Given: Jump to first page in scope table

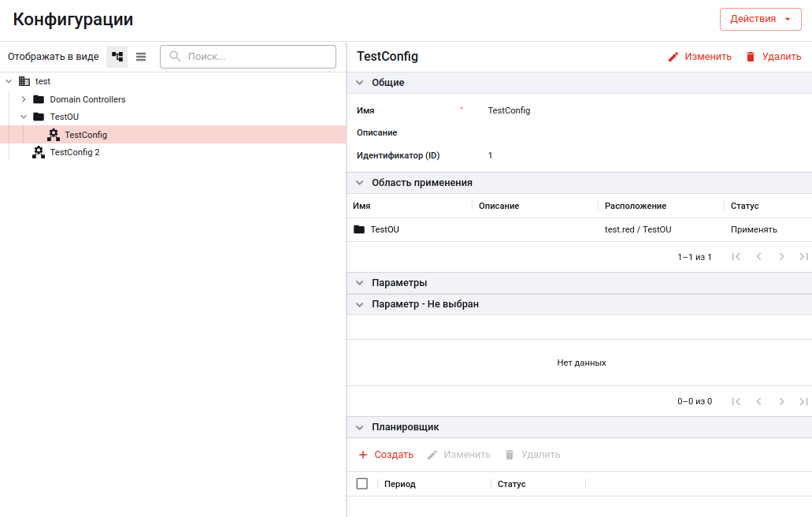Looking at the screenshot, I should 736,257.
